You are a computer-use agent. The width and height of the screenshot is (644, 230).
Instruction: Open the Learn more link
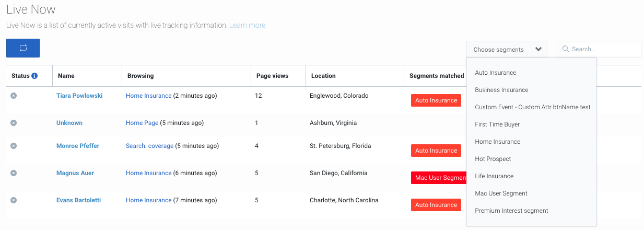[x=247, y=25]
